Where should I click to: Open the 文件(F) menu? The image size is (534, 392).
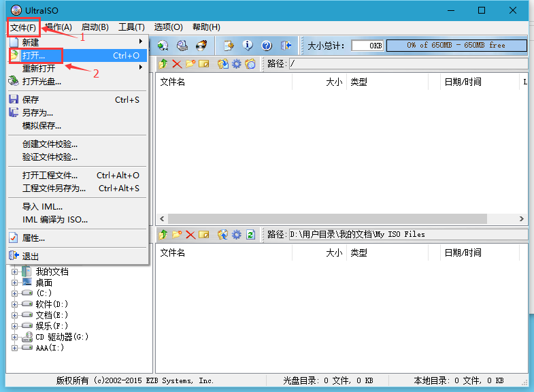23,27
